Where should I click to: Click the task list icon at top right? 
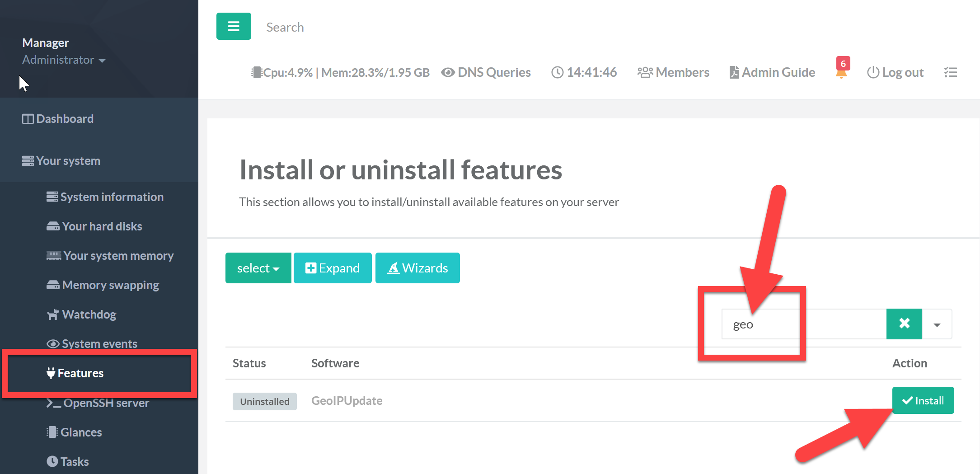tap(950, 72)
